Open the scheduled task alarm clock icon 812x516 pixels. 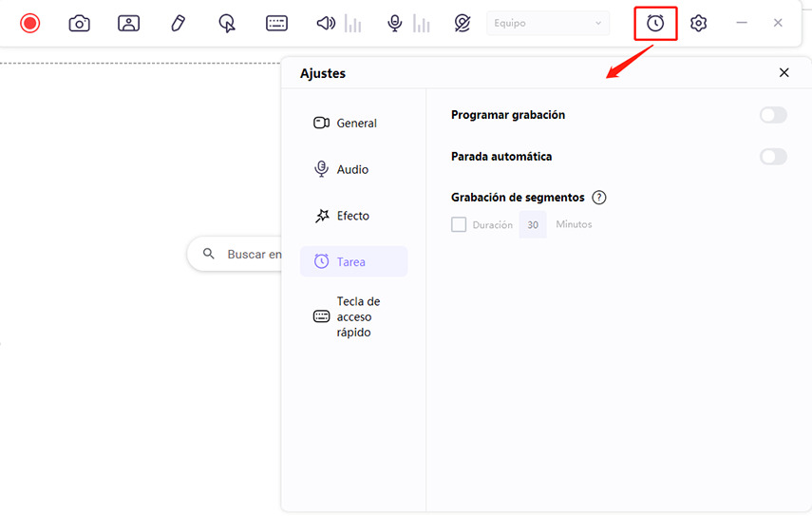coord(655,23)
